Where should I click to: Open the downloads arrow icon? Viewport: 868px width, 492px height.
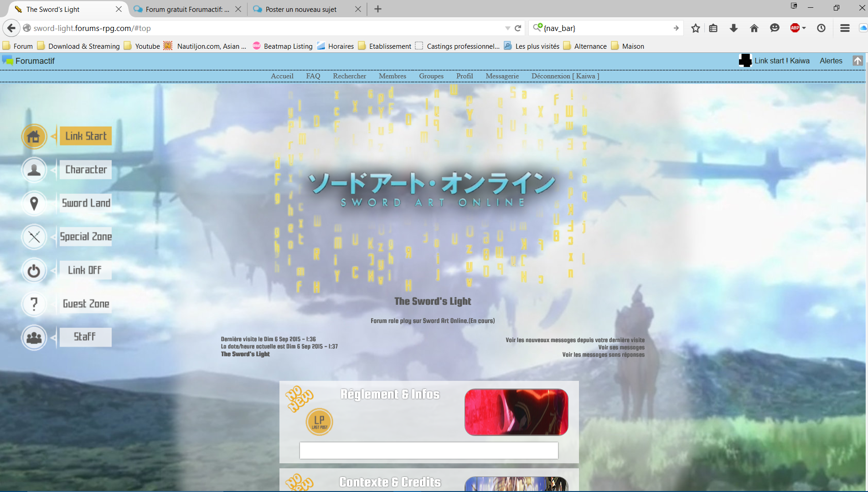tap(734, 28)
